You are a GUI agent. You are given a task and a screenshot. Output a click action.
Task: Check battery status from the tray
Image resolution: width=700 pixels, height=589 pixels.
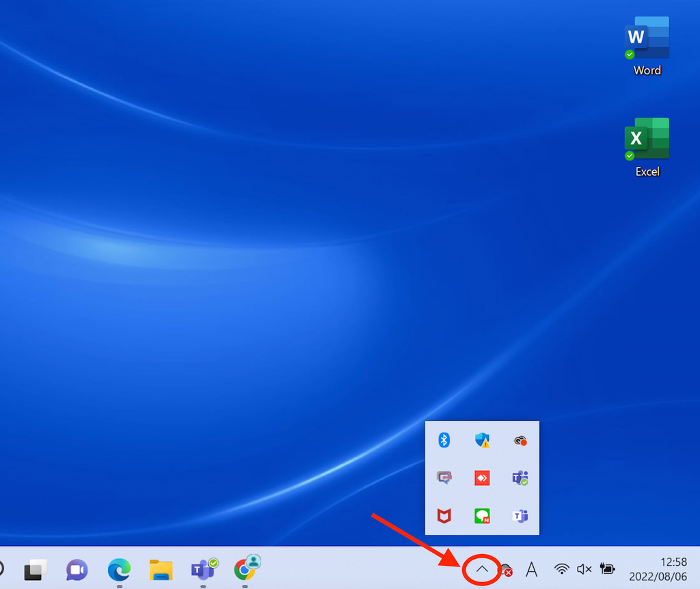point(607,569)
